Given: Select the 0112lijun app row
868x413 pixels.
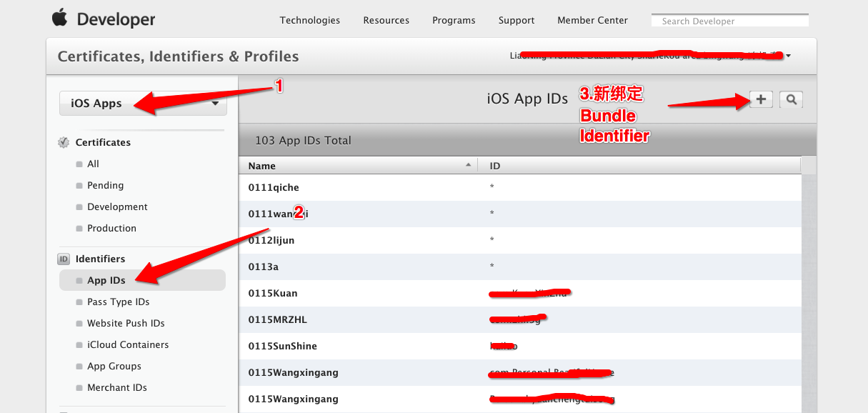Looking at the screenshot, I should coord(519,240).
